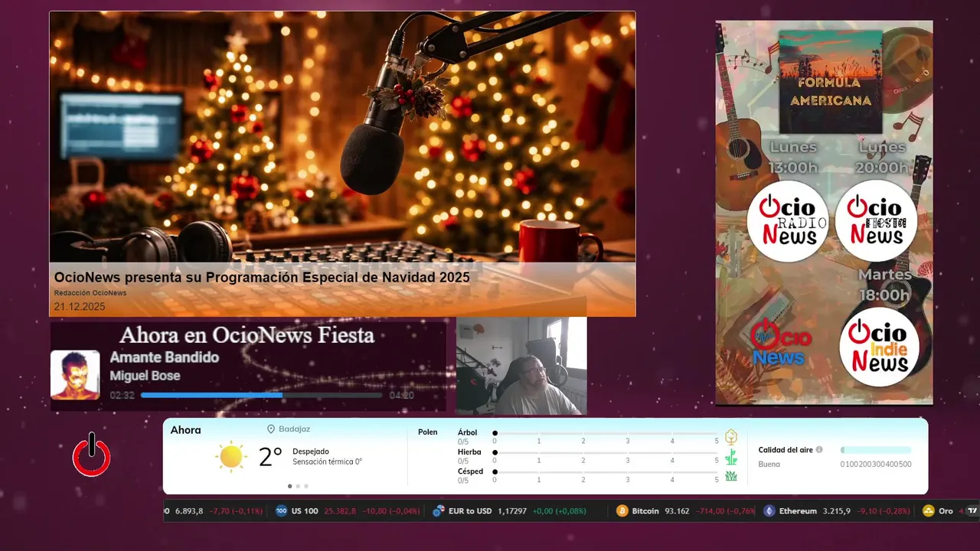The width and height of the screenshot is (980, 551).
Task: Click the Formula Americana cover image
Action: point(830,81)
